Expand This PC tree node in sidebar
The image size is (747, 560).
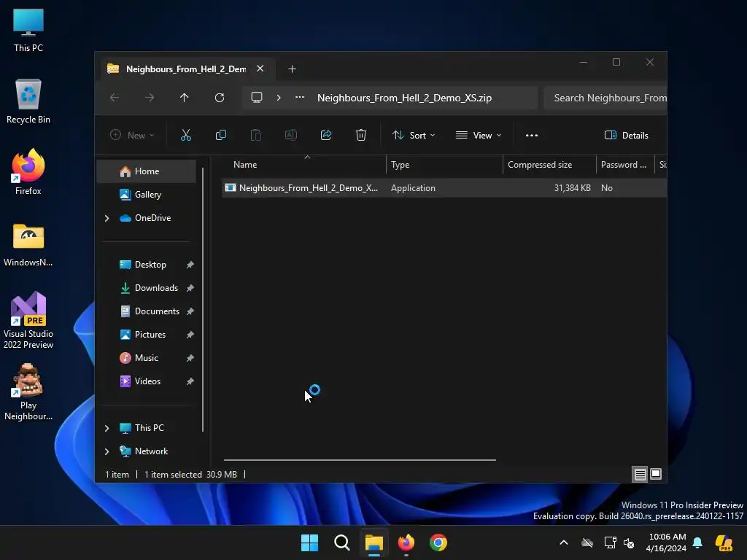click(x=107, y=428)
